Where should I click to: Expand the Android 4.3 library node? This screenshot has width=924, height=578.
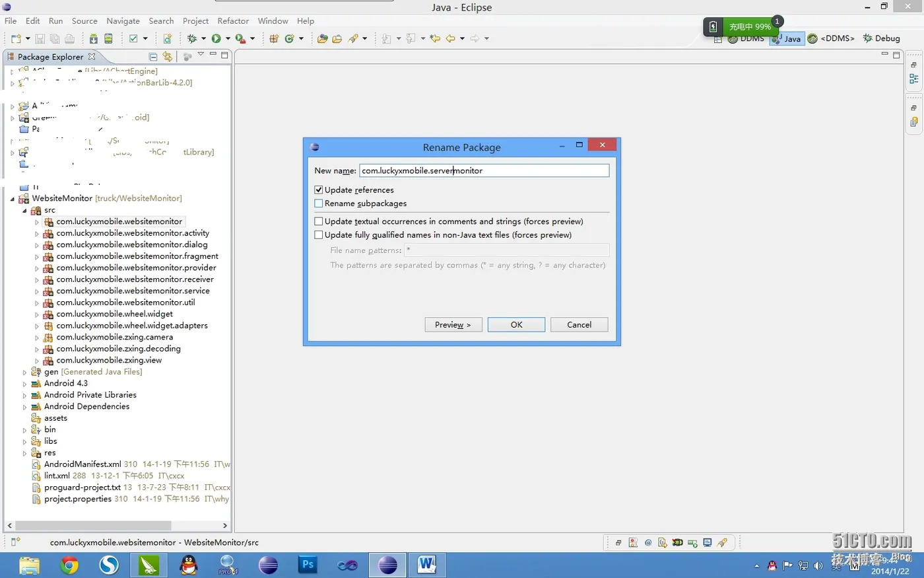click(25, 384)
